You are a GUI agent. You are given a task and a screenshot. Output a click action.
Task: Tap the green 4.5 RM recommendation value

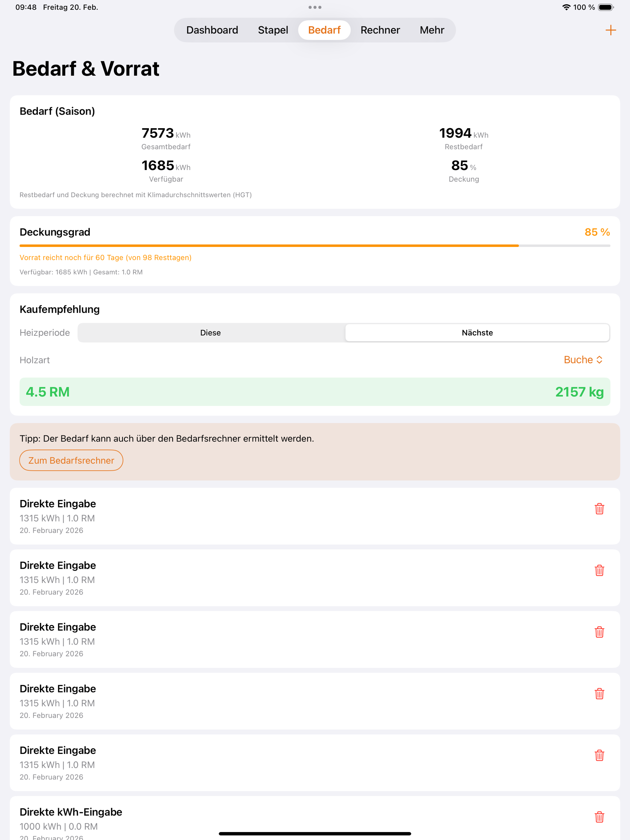47,392
